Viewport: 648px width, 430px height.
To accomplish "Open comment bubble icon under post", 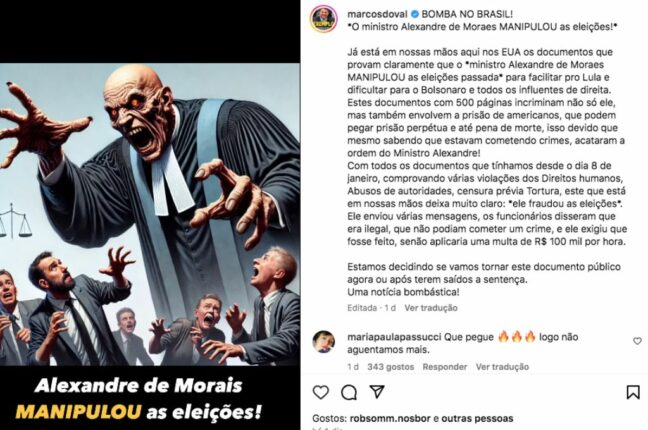I will pos(349,392).
